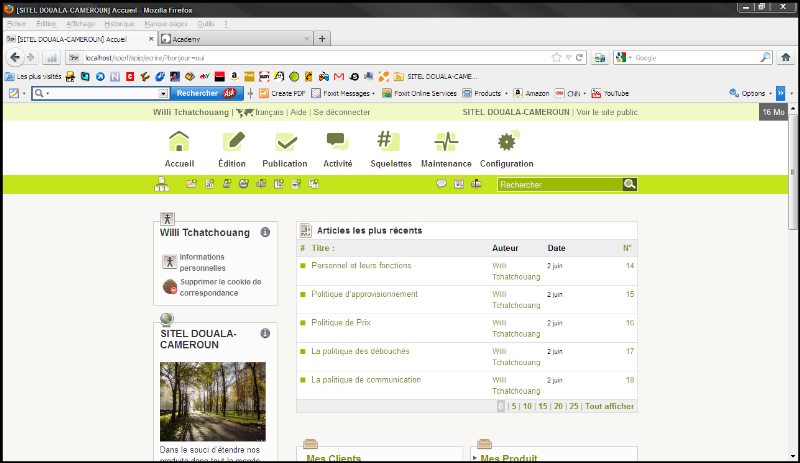Expand the Ask search box dropdown

(164, 93)
